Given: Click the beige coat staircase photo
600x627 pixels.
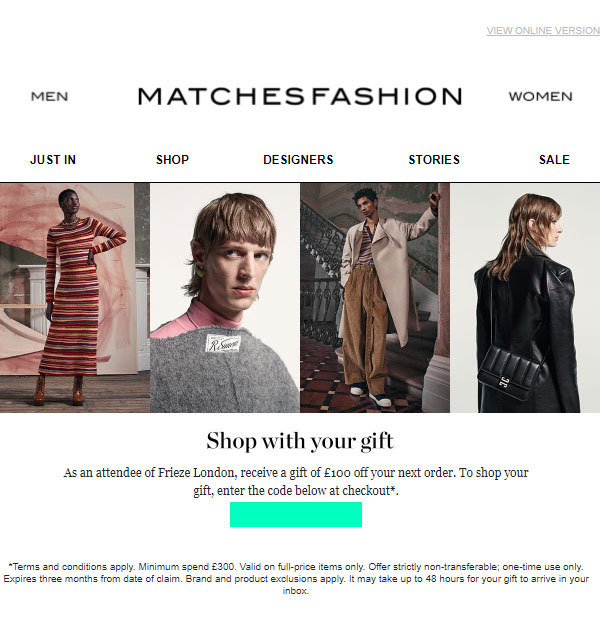Looking at the screenshot, I should (375, 298).
